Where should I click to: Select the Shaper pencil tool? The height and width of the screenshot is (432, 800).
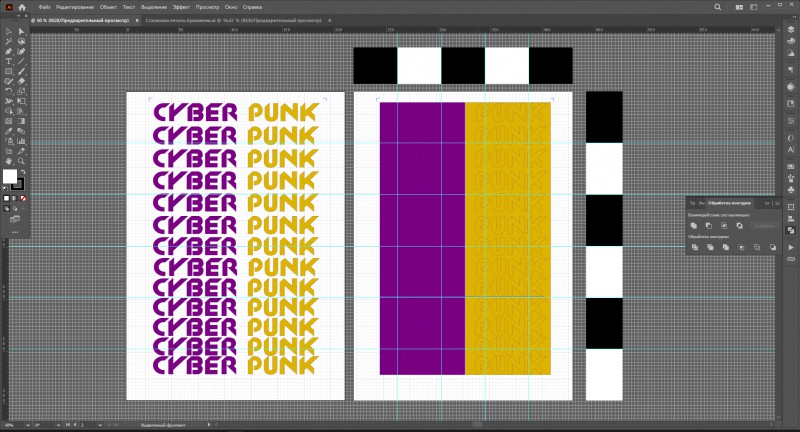[9, 82]
